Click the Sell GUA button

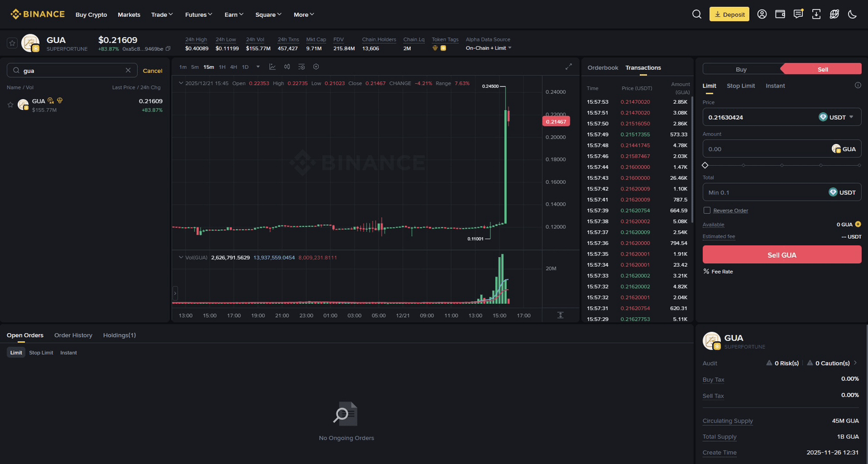point(782,254)
